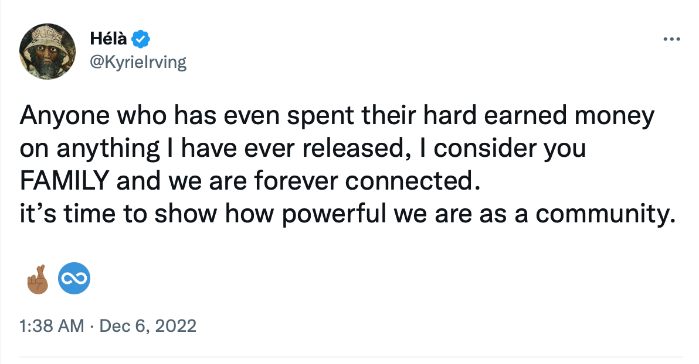Click the first line starting with Anyone
699x364 pixels.
[337, 116]
